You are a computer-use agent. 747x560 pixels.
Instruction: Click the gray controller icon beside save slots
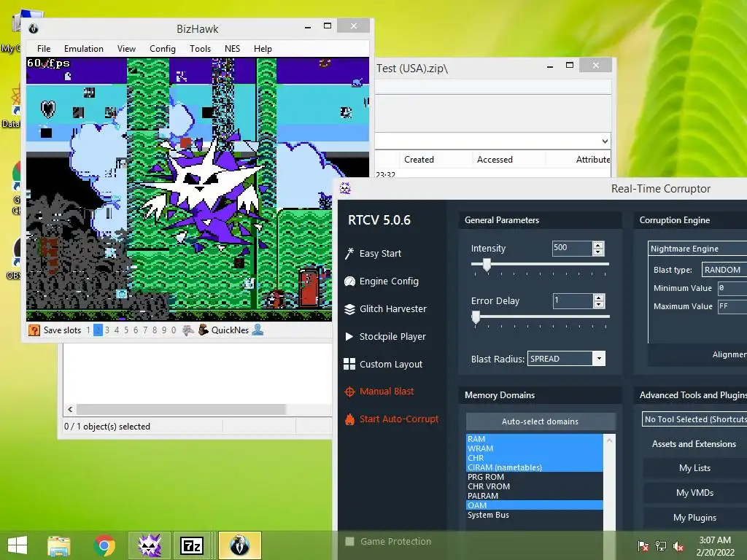[188, 330]
